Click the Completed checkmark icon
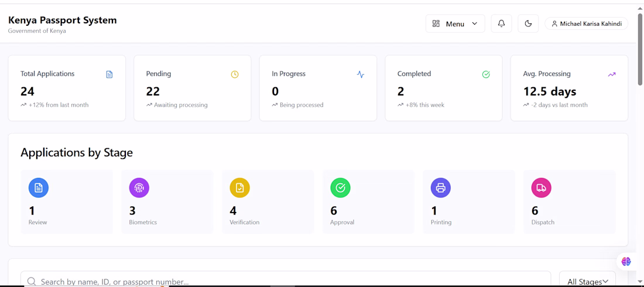 pyautogui.click(x=486, y=74)
